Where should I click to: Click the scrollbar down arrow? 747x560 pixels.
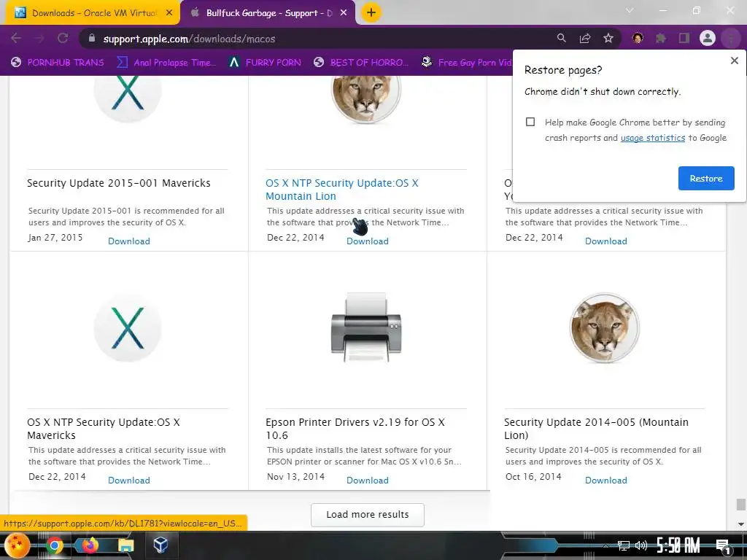(740, 524)
